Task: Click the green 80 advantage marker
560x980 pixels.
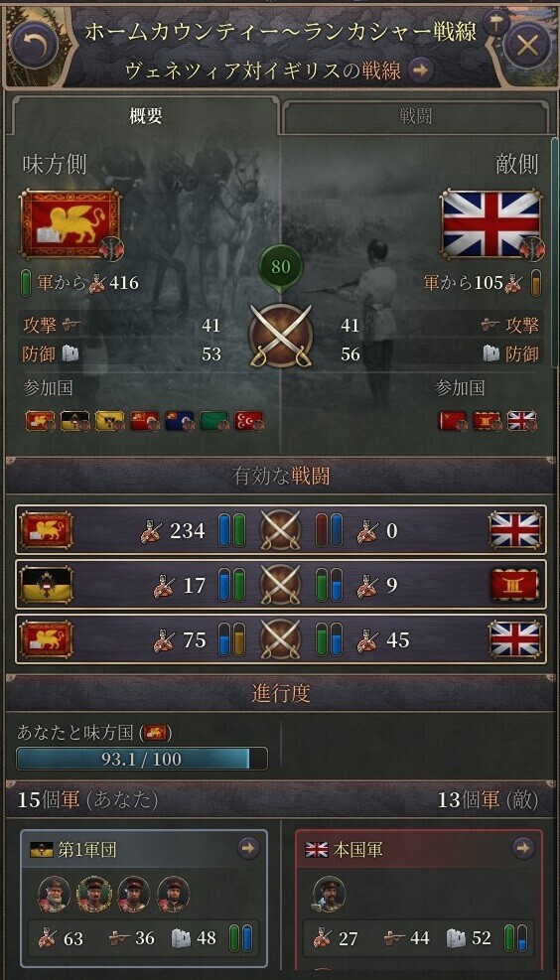Action: (x=281, y=267)
